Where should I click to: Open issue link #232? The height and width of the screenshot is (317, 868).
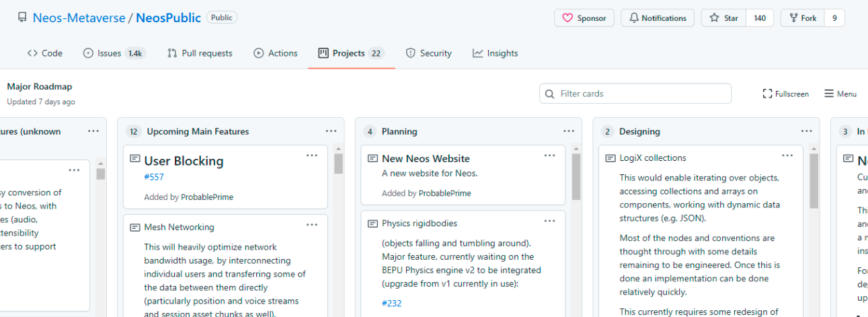(x=391, y=303)
